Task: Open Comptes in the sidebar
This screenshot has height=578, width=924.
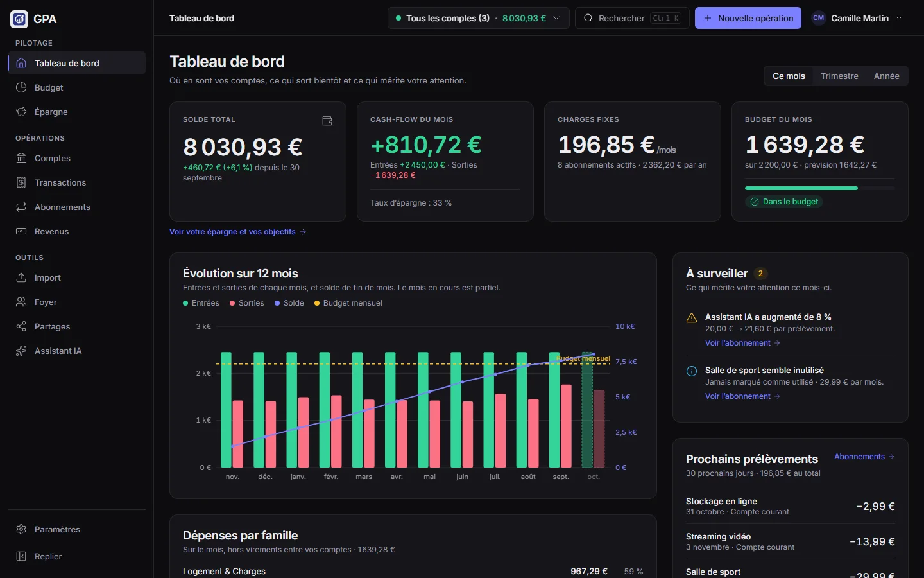Action: (76, 158)
